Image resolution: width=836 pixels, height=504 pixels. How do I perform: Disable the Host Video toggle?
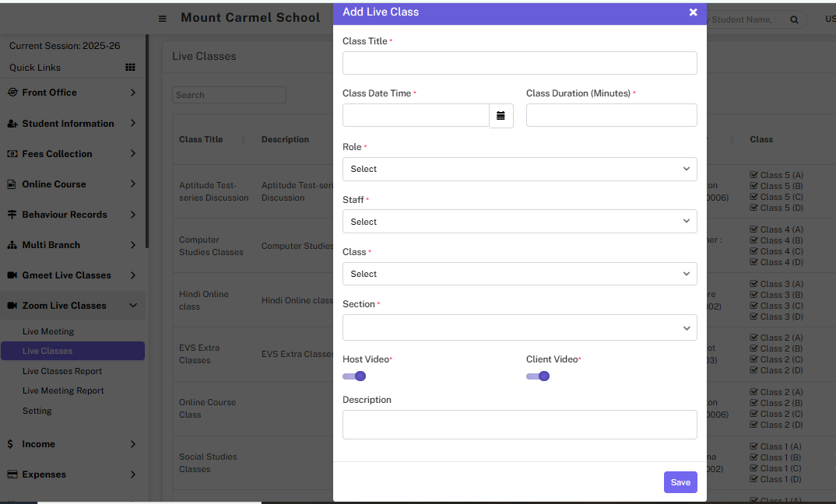click(354, 376)
